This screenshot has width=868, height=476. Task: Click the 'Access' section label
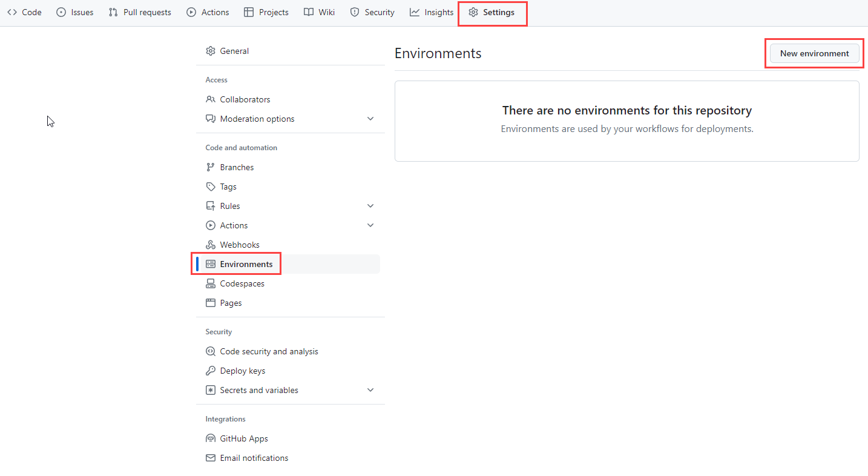click(217, 80)
